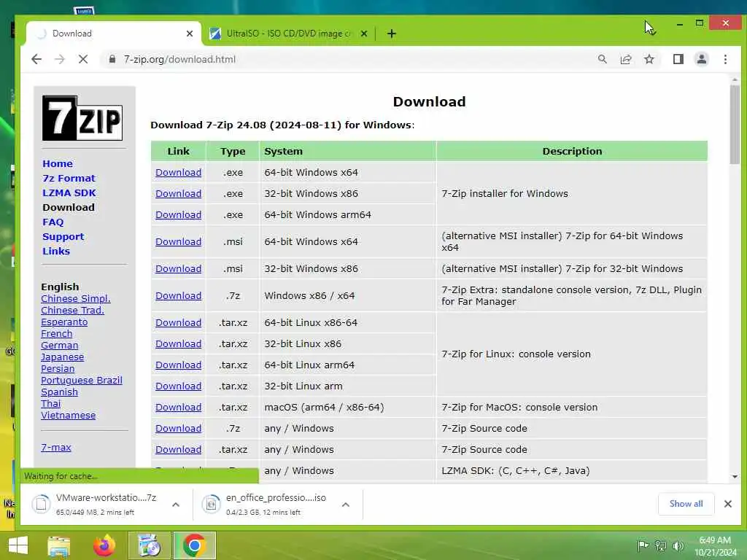Open the FAQ page
This screenshot has height=560, width=747.
coord(53,222)
